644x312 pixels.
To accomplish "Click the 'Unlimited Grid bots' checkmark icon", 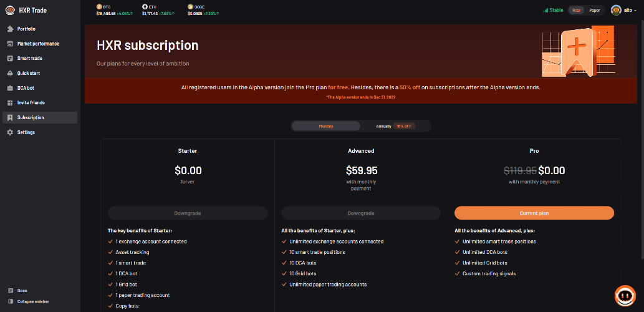I will (457, 263).
